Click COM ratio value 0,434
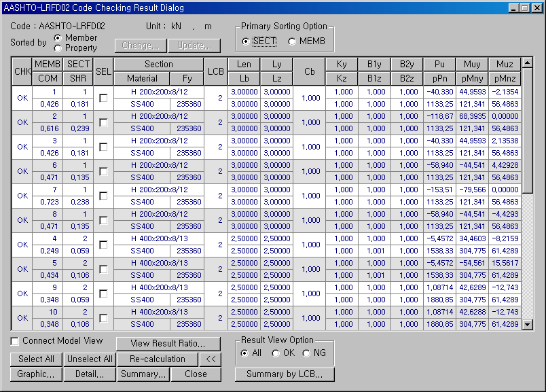The image size is (546, 392). pyautogui.click(x=49, y=275)
